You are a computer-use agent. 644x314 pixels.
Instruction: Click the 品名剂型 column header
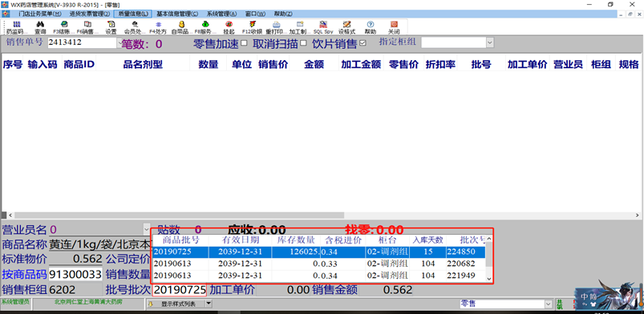[143, 64]
